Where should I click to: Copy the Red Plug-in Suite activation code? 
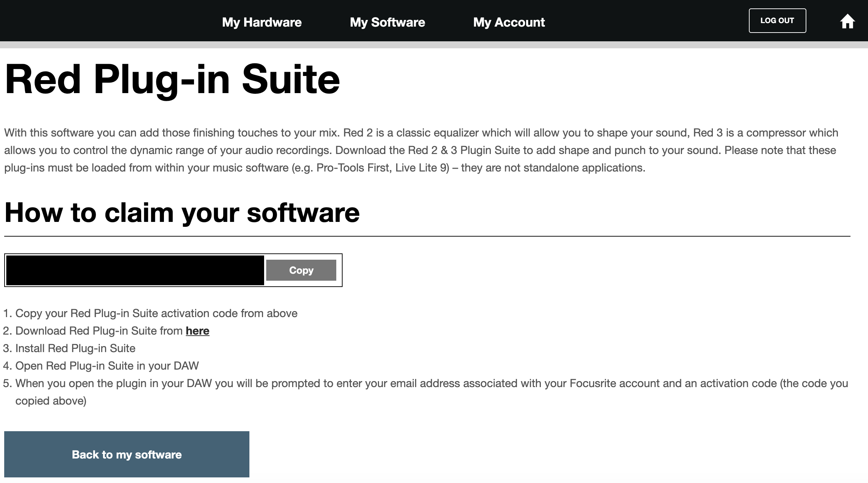301,270
